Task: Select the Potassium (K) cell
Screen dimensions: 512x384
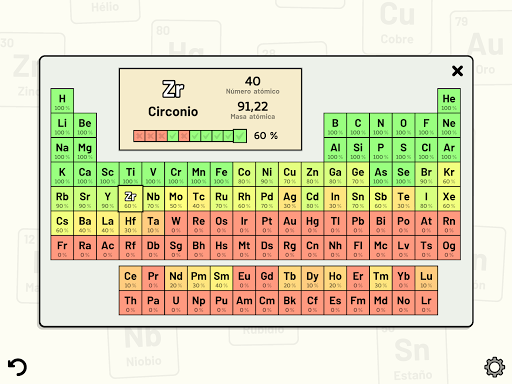Action: click(62, 174)
